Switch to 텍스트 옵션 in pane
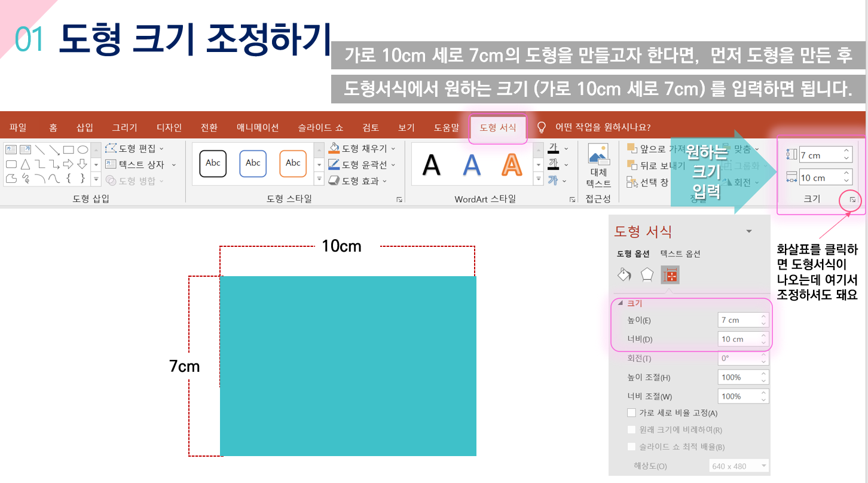 pyautogui.click(x=680, y=253)
